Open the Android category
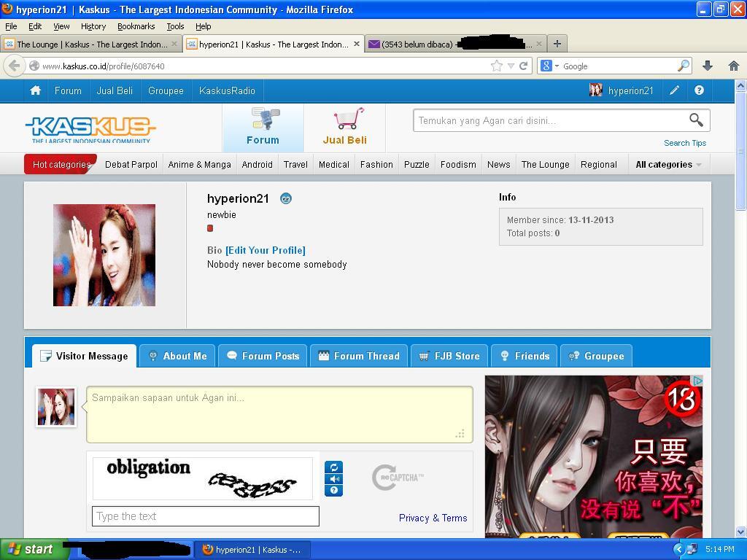747x560 pixels. pos(258,164)
